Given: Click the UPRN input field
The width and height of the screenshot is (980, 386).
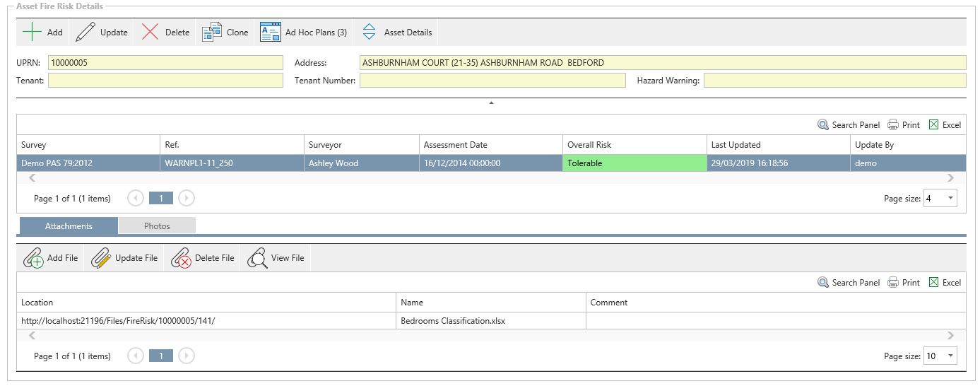Looking at the screenshot, I should (165, 63).
